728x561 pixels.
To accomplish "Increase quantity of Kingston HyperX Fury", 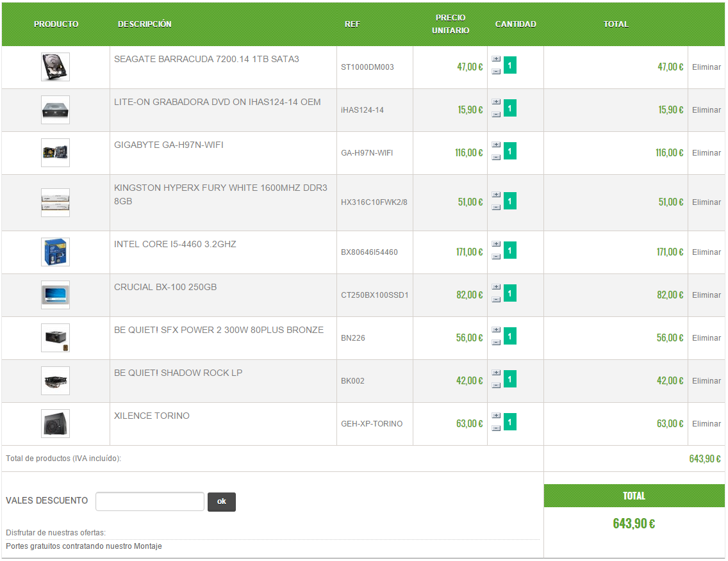I will [496, 195].
